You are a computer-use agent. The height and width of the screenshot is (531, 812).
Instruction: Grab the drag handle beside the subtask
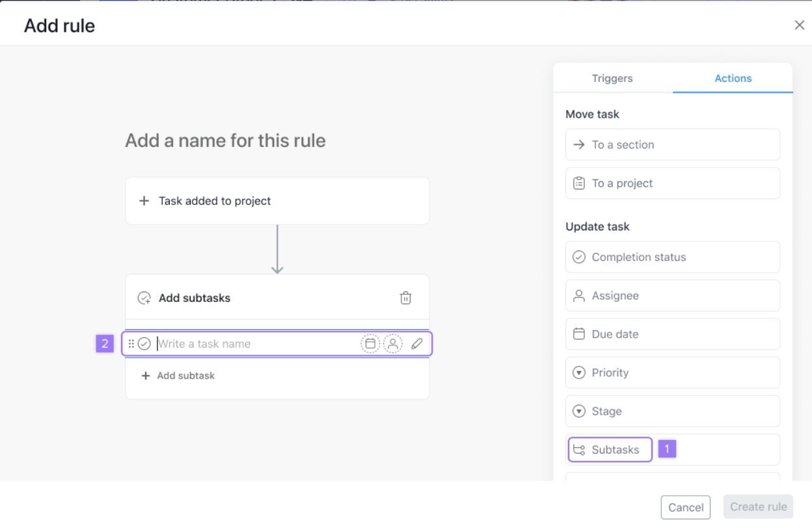point(131,344)
